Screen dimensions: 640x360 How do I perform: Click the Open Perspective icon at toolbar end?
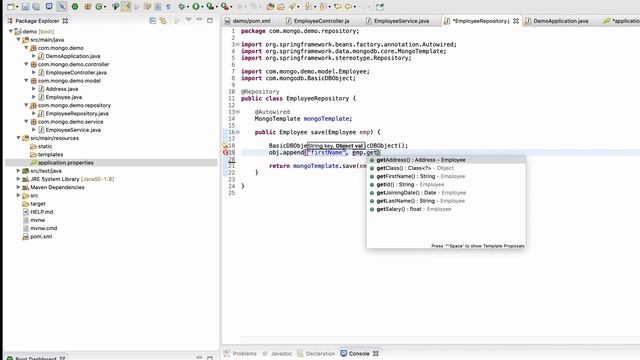(380, 7)
